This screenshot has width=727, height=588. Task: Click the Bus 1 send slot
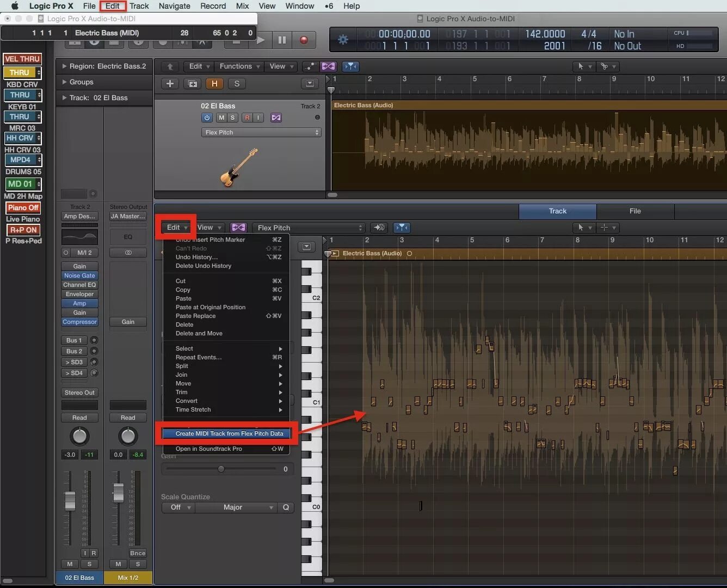click(74, 340)
